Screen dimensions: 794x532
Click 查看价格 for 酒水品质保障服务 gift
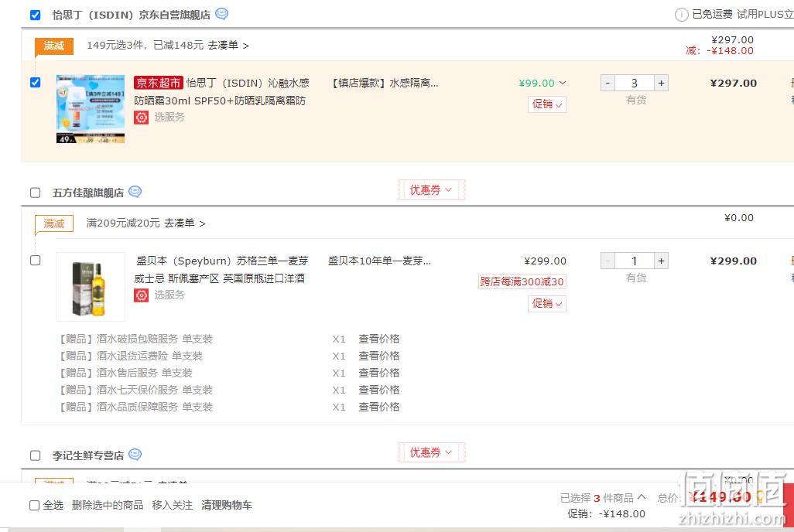coord(378,407)
